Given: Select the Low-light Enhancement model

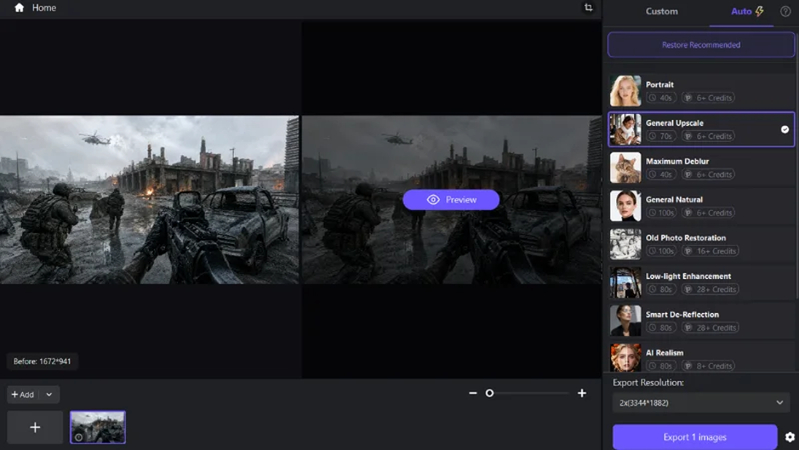Looking at the screenshot, I should click(701, 282).
